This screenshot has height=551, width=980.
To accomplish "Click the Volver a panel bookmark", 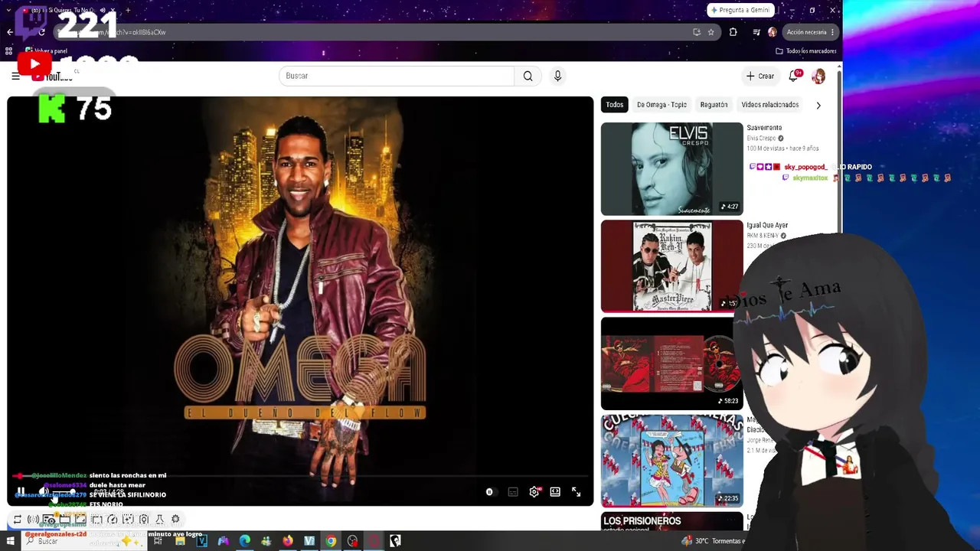I will point(46,51).
